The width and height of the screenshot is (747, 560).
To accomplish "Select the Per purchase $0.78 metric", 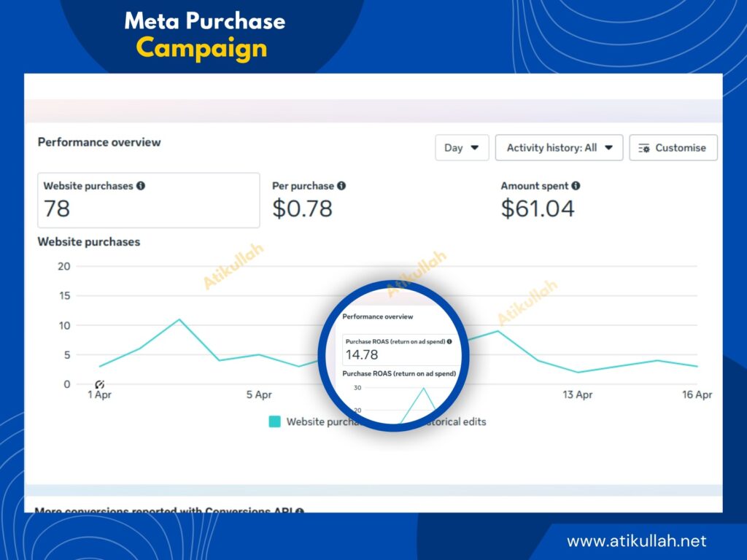I will (x=309, y=200).
